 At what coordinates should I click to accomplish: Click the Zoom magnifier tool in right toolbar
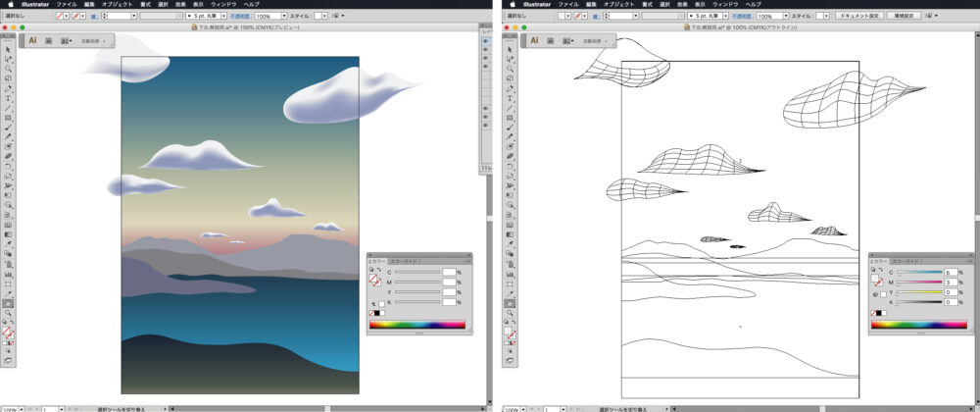pyautogui.click(x=510, y=313)
